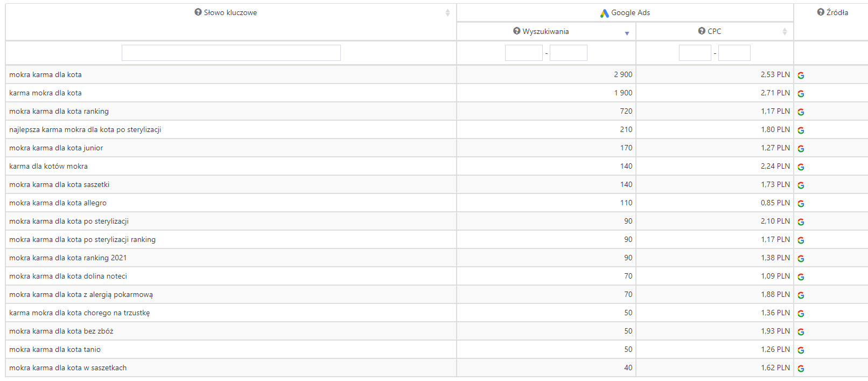Click the CPC minimum filter field

point(695,53)
